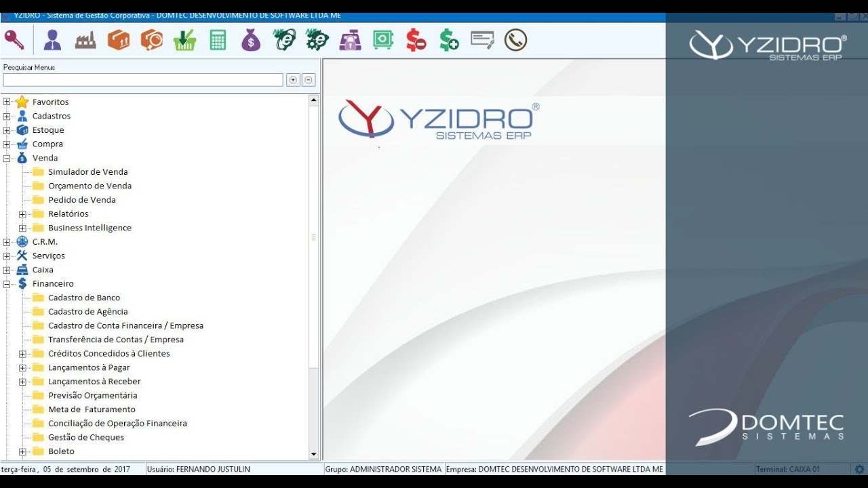Open the purple cash register lock icon

(350, 40)
